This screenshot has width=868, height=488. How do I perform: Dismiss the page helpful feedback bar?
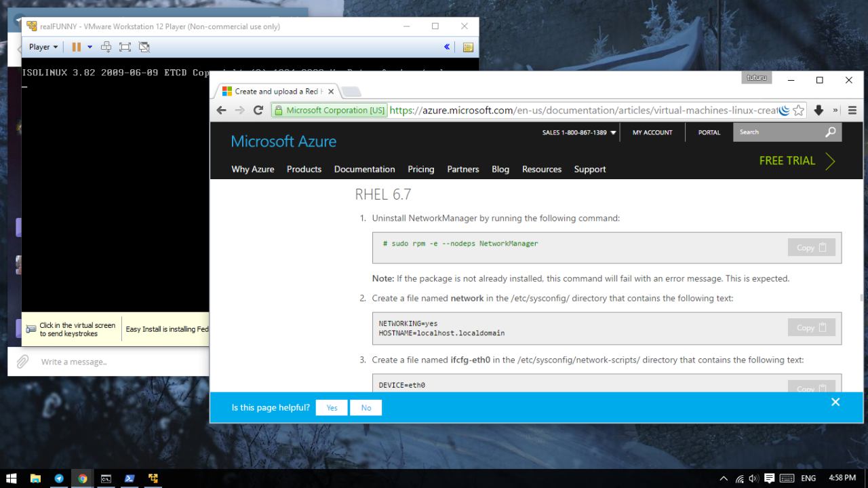click(835, 402)
